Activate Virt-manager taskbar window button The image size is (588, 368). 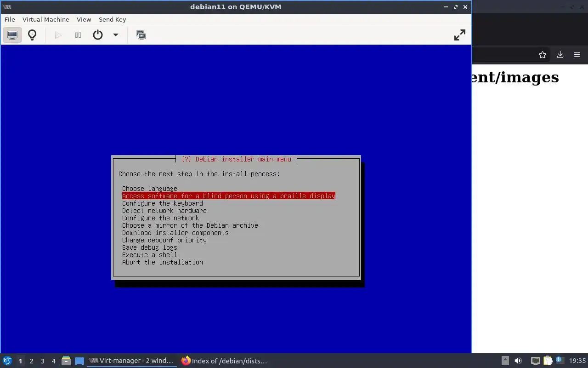[x=132, y=361]
